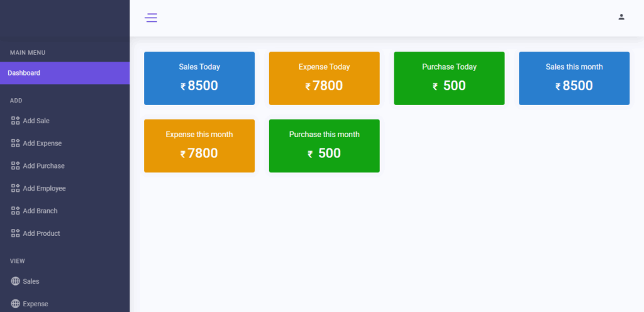Screen dimensions: 644x312
Task: Click the Expense globe icon
Action: coord(16,304)
